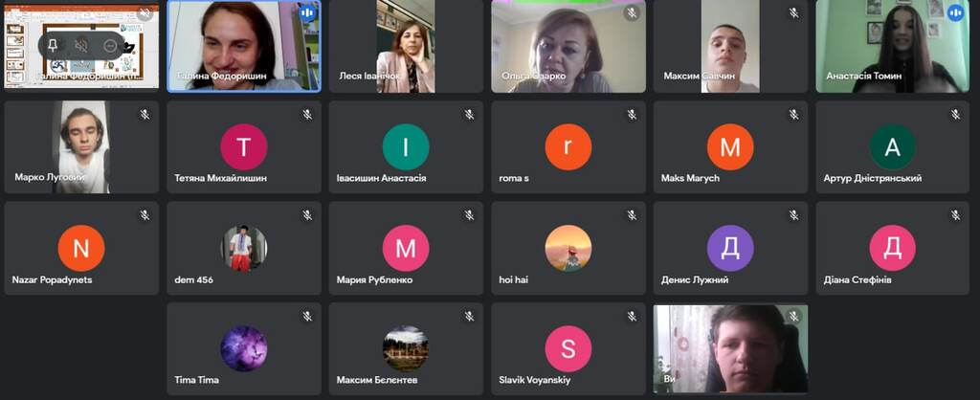The image size is (980, 400).
Task: Click Анастасія Томин's blue audio indicator
Action: pyautogui.click(x=954, y=13)
